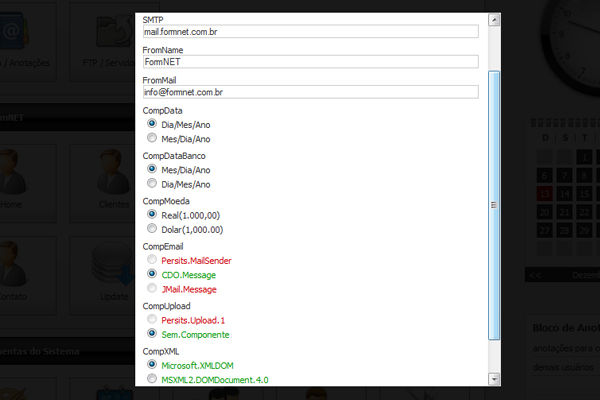Select Mes/Dia/Ano under CompDataBanco

152,168
